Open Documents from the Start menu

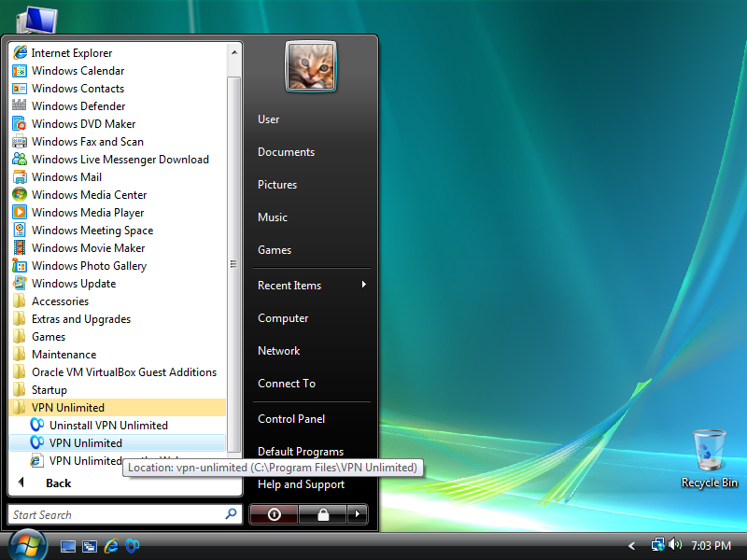coord(286,152)
